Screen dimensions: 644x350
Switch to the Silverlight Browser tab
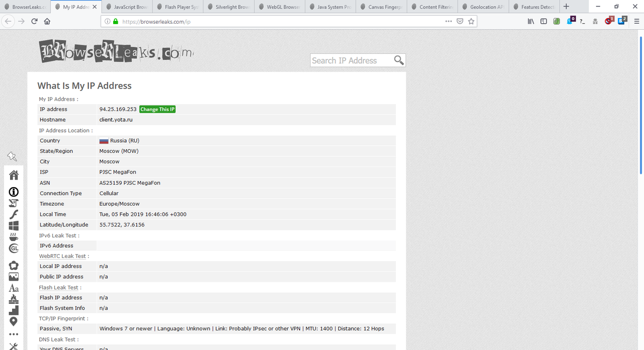pos(229,7)
